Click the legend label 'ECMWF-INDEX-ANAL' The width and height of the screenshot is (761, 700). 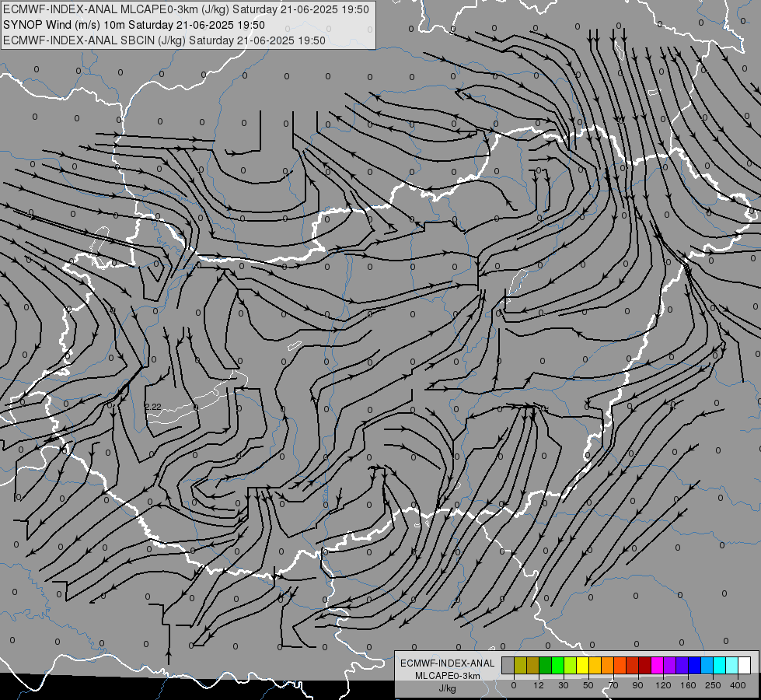pyautogui.click(x=448, y=663)
